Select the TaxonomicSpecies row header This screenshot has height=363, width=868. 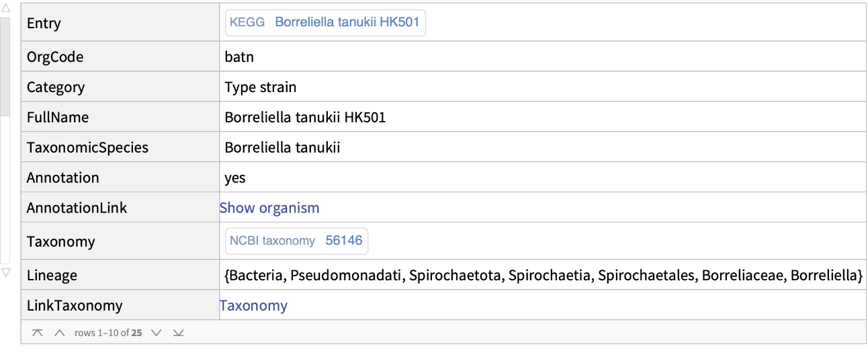tap(87, 147)
